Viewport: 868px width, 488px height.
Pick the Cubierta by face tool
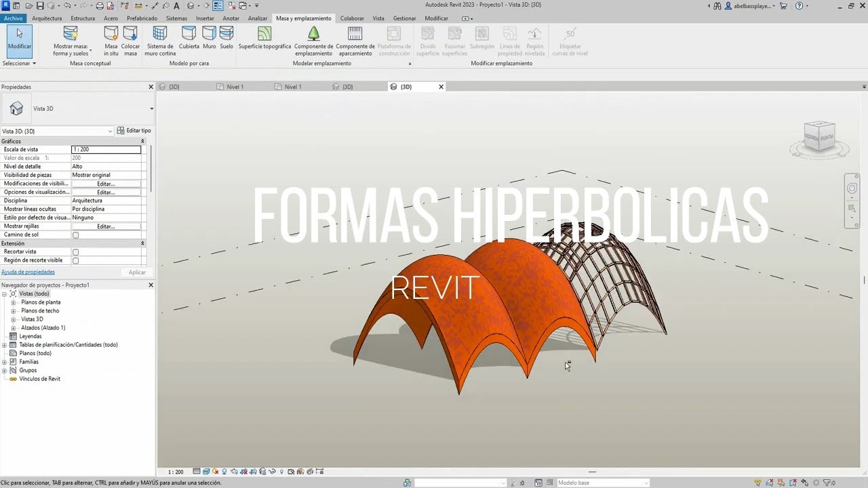coord(189,38)
